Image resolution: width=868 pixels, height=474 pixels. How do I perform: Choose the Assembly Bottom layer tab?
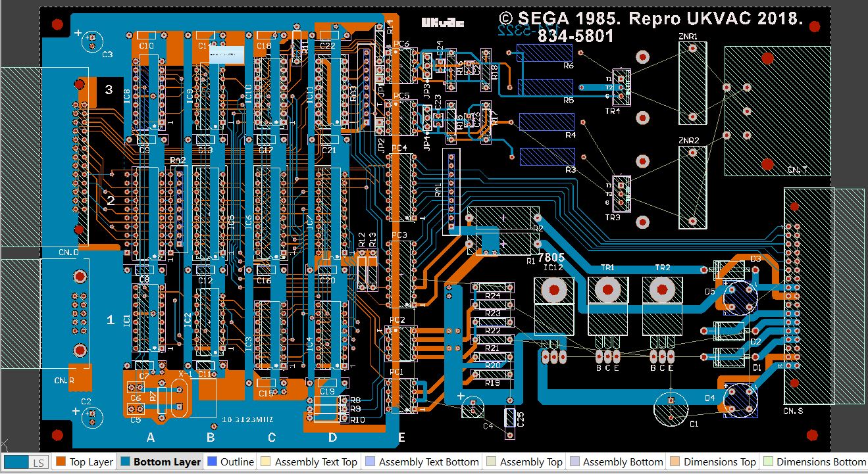click(x=615, y=462)
